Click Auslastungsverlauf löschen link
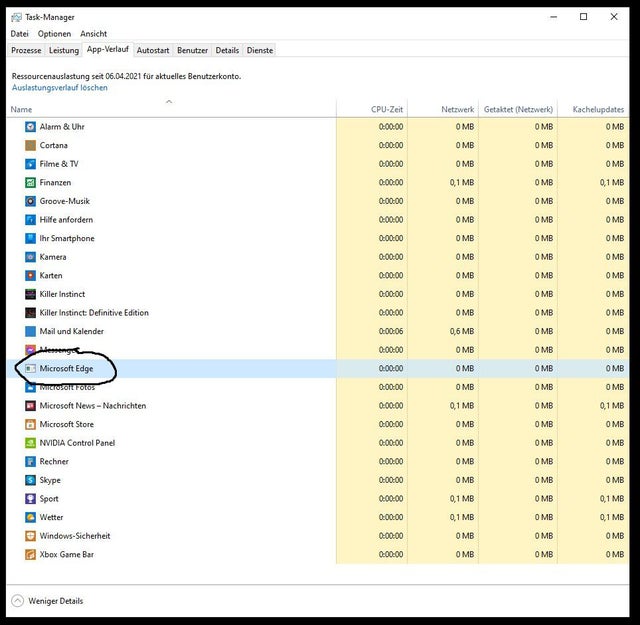This screenshot has width=640, height=625. pyautogui.click(x=60, y=88)
